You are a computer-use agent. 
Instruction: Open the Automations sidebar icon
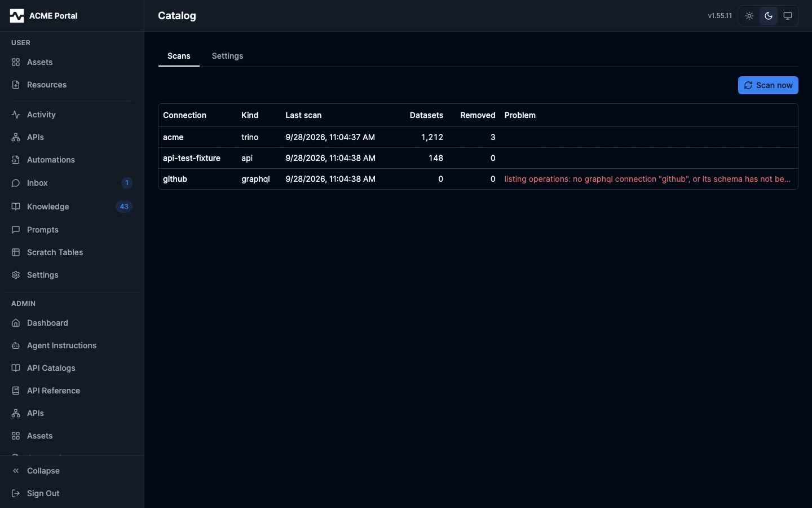[x=16, y=160]
